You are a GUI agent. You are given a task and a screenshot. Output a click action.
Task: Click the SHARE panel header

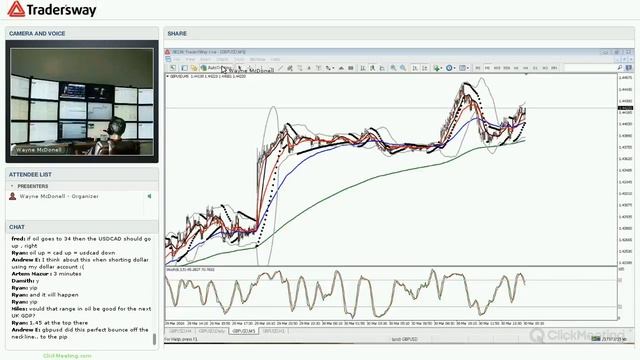(399, 33)
